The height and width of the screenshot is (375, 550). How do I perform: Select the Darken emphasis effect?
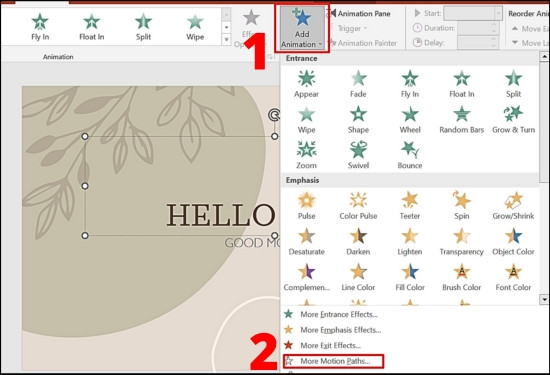tap(358, 242)
